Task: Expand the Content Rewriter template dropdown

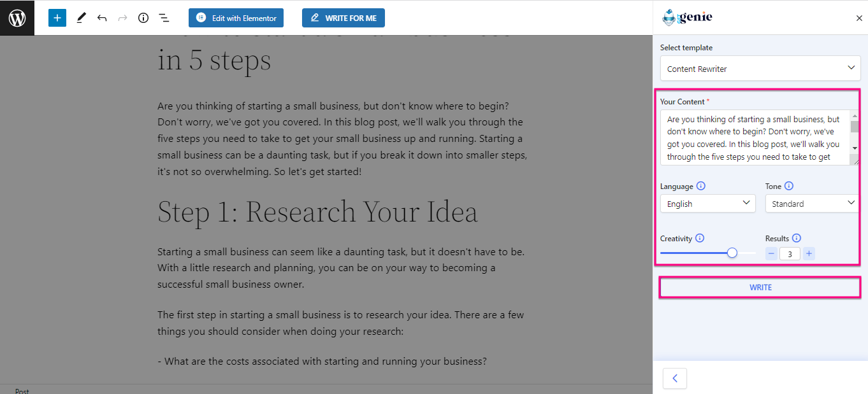Action: [x=760, y=68]
